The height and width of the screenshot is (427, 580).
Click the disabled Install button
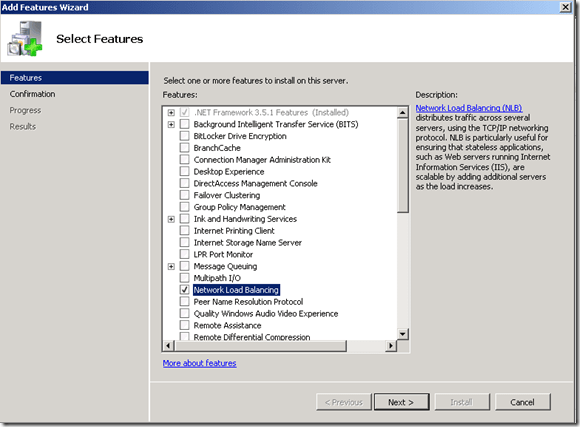462,402
